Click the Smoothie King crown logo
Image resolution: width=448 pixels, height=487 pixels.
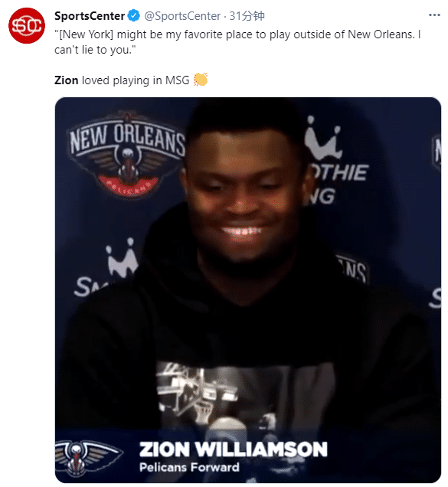323,137
